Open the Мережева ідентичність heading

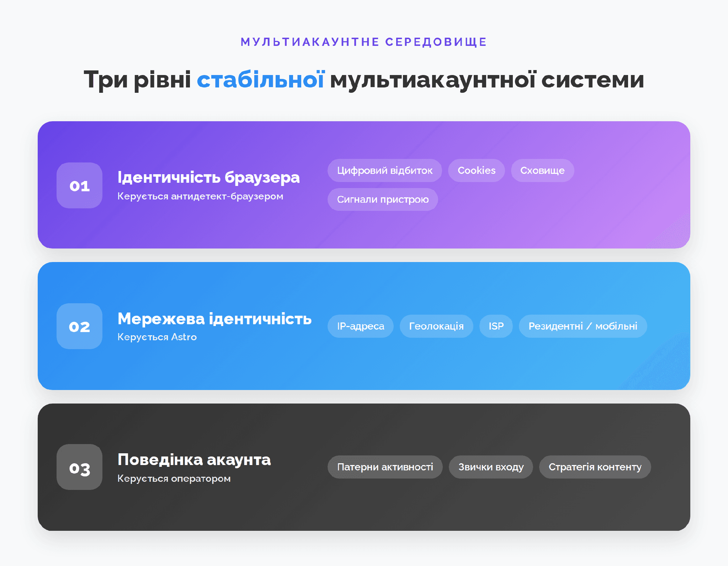(214, 319)
